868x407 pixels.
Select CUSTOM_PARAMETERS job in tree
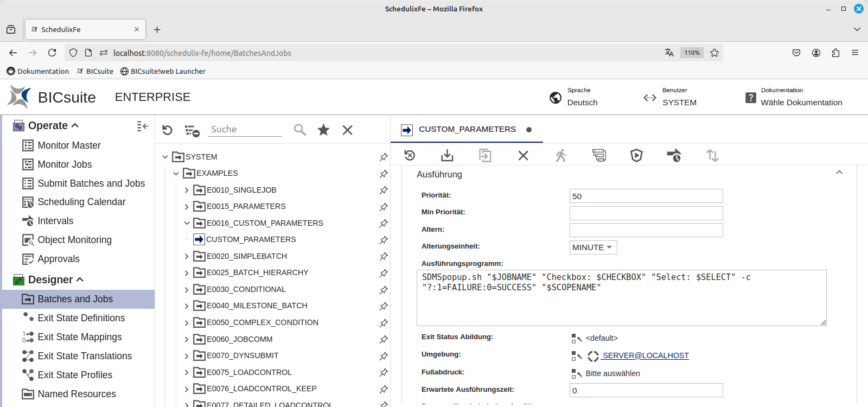click(x=251, y=239)
